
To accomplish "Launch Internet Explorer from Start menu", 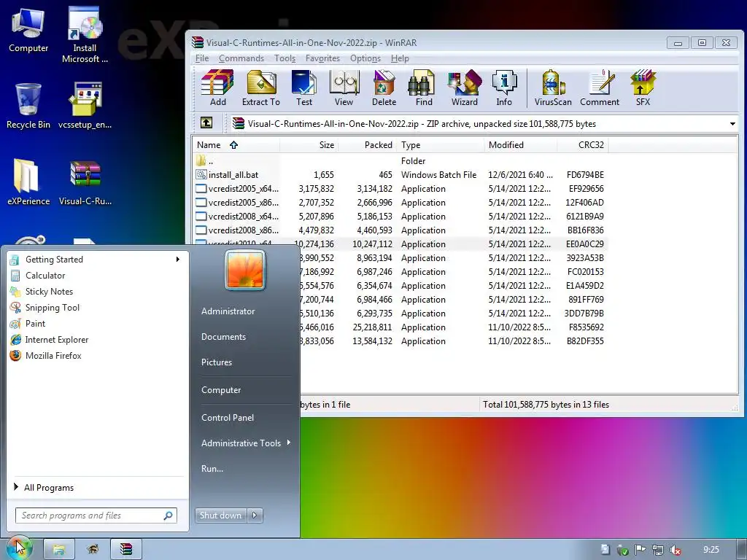I will pos(57,340).
